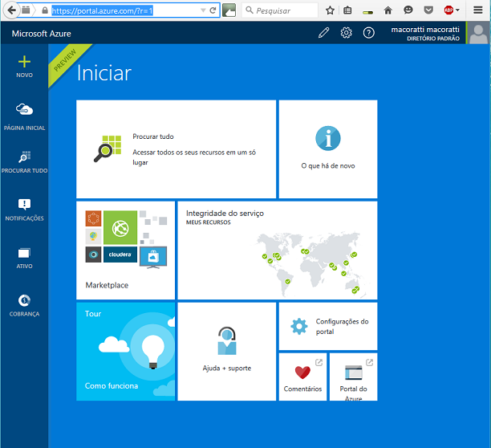This screenshot has height=448, width=491.
Task: Open the macoratti macoratti account menu
Action: coord(425,33)
